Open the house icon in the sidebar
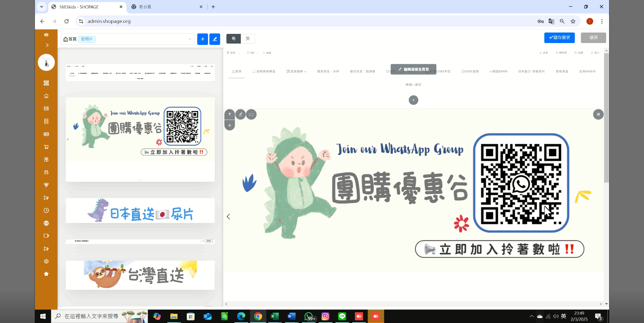Viewport: 644px width, 323px height. 46,96
